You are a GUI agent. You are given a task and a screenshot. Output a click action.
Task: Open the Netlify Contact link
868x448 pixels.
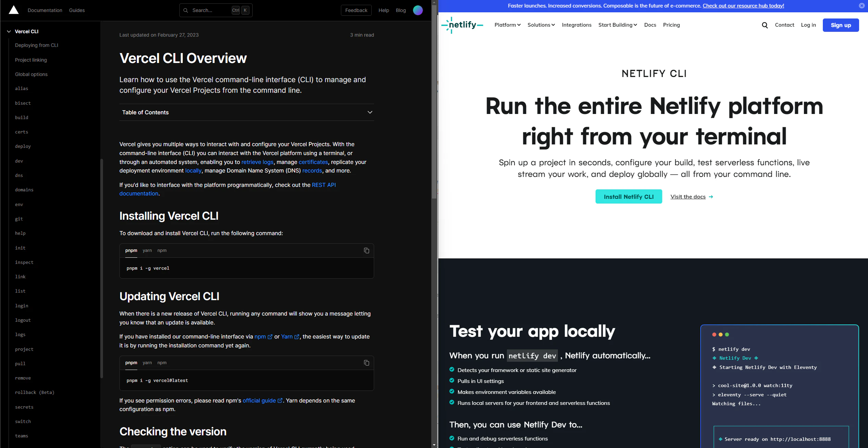click(x=784, y=25)
